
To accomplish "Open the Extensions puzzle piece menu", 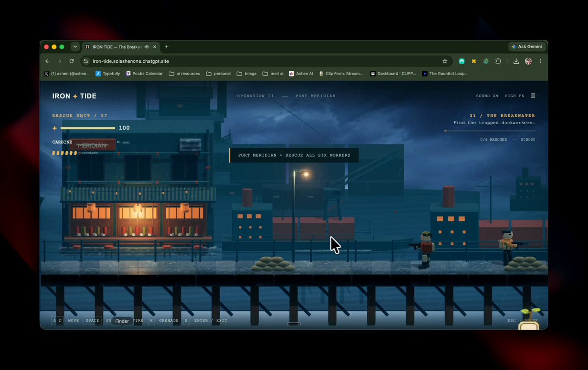I will [x=498, y=61].
